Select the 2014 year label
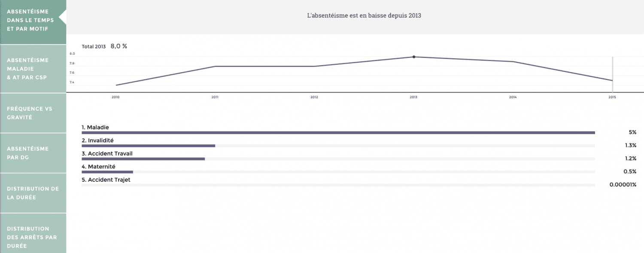The image size is (644, 253). click(513, 97)
